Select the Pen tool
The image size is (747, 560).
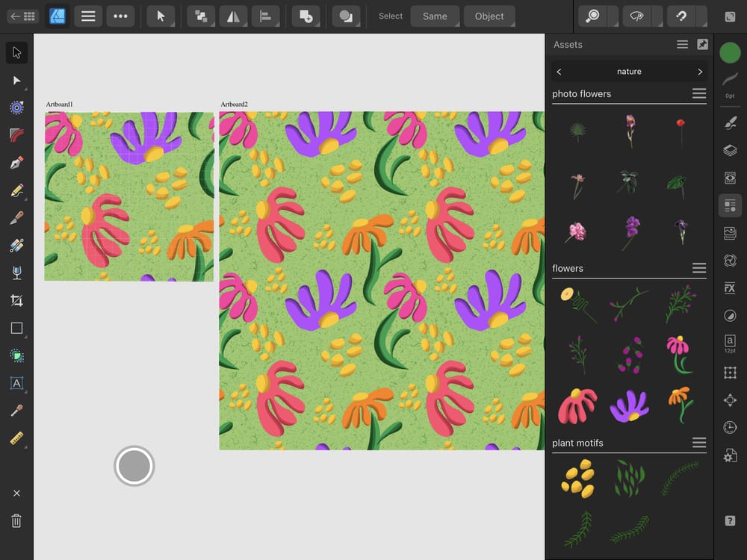(17, 164)
